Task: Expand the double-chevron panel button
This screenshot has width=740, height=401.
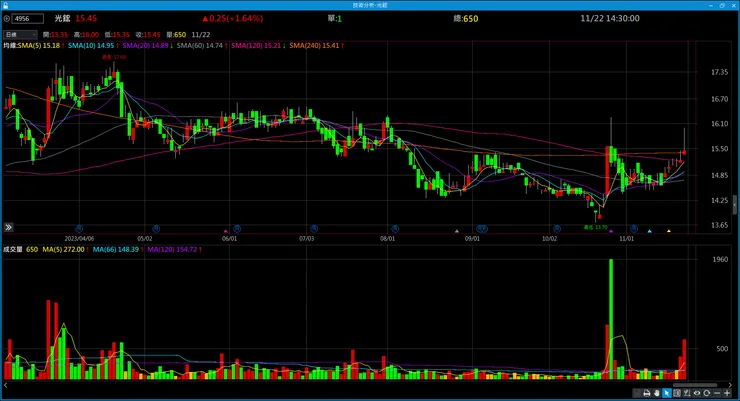Action: click(x=8, y=227)
